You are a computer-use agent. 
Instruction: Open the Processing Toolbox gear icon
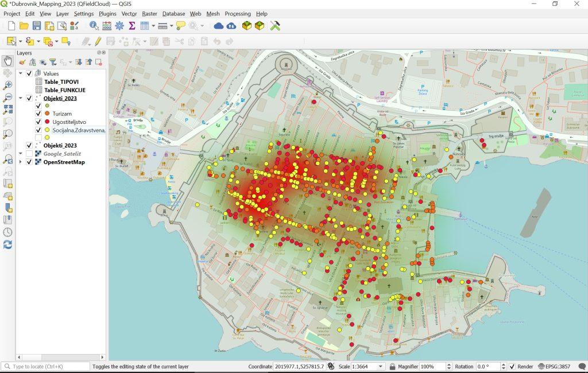[119, 26]
